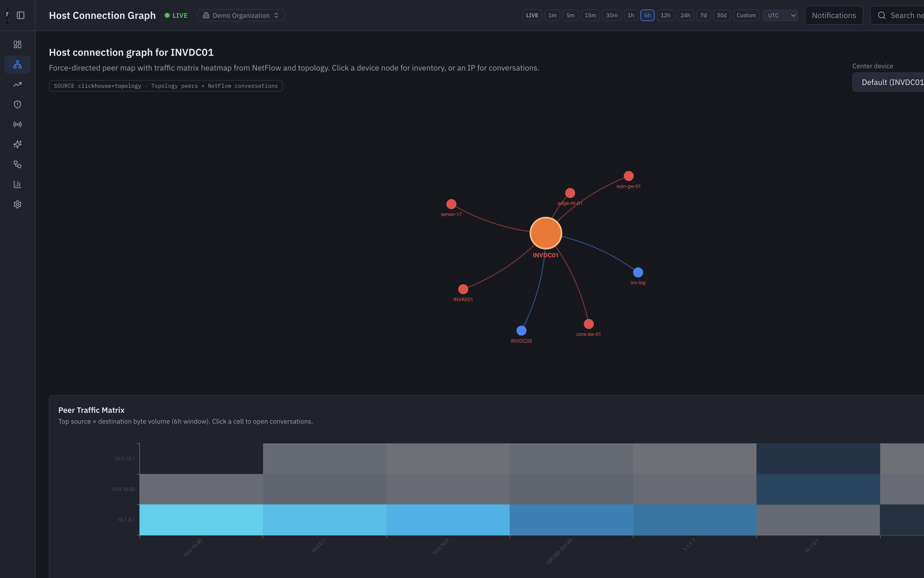The image size is (924, 578).
Task: Select the LIVE time range
Action: (x=532, y=15)
